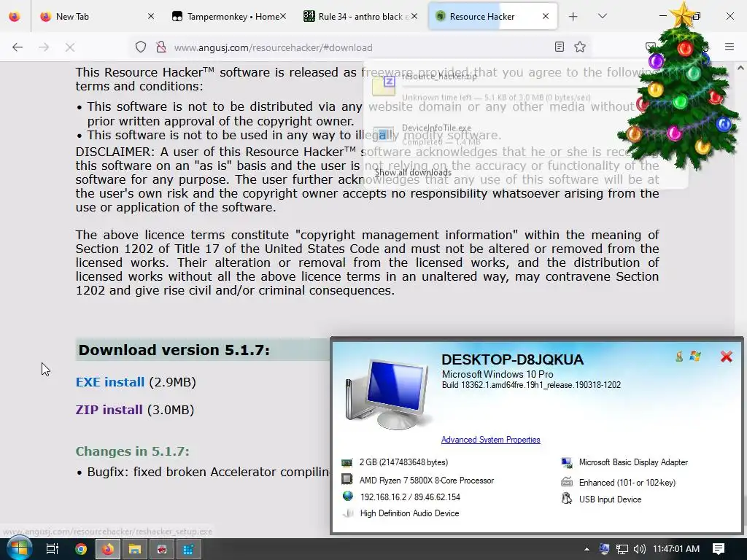Click the Download version 5.1.7 heading
The width and height of the screenshot is (747, 560).
pos(174,350)
